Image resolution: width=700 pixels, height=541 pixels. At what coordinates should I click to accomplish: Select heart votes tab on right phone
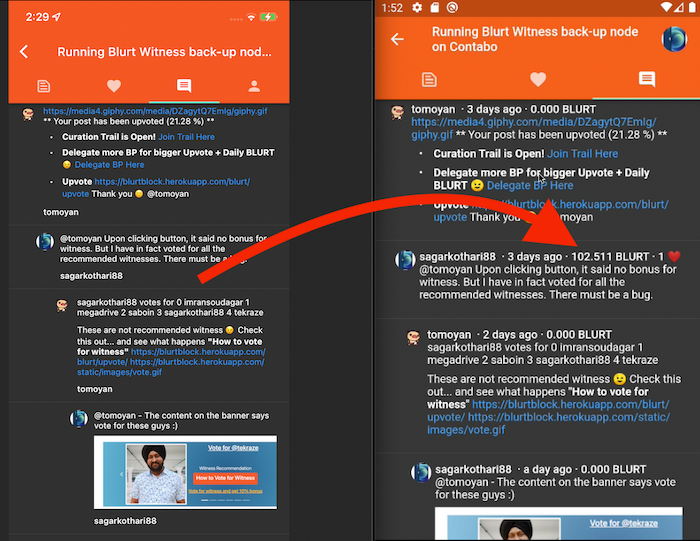538,79
